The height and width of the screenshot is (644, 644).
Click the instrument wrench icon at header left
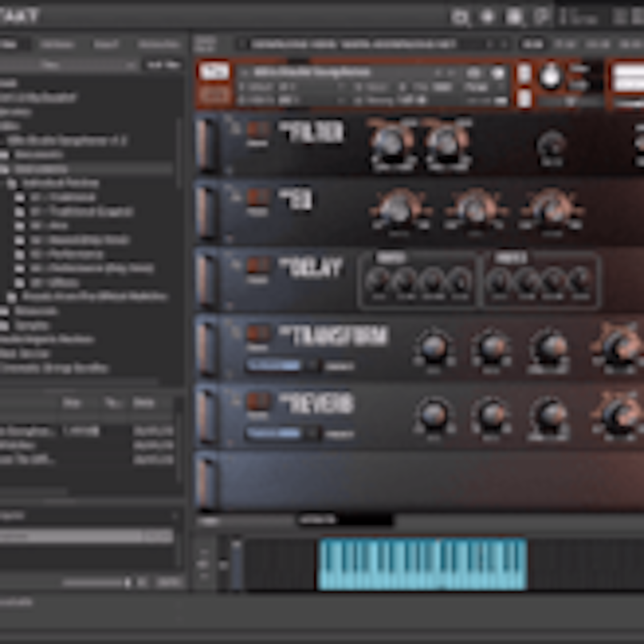tap(211, 72)
